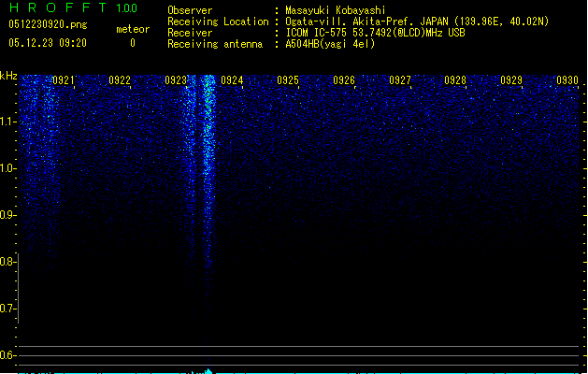Click the 0.8 kHz axis label

click(x=7, y=262)
